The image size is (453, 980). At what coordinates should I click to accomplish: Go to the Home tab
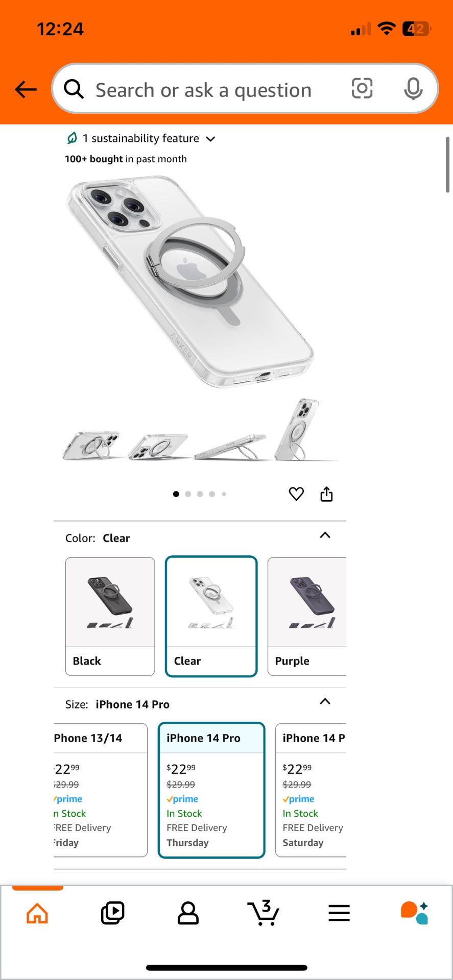(37, 913)
